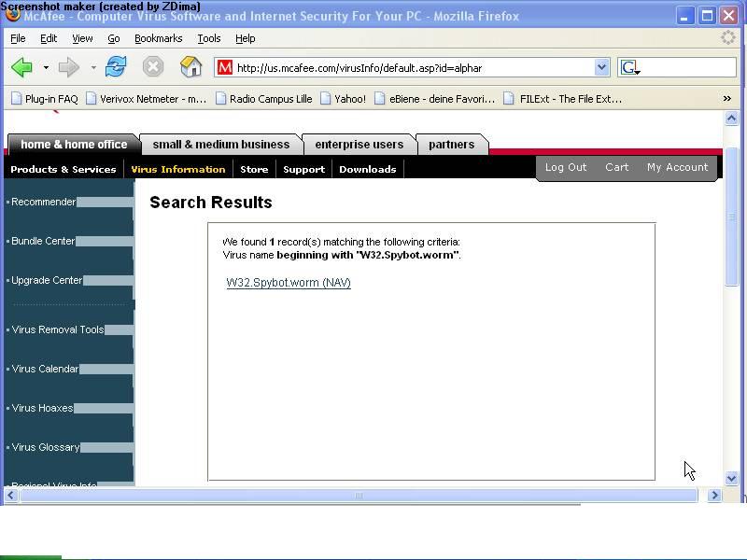Open Virus Calendar in the sidebar
This screenshot has height=560, width=747.
point(45,369)
